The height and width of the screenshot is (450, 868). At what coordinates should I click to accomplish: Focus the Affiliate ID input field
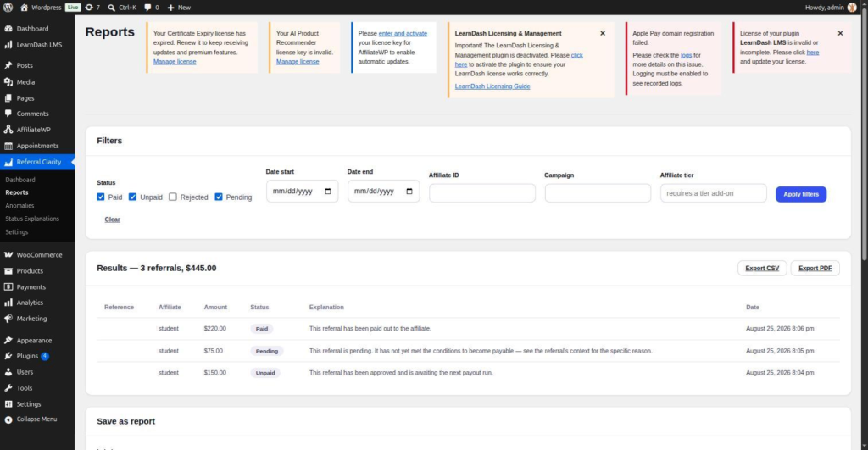(482, 193)
